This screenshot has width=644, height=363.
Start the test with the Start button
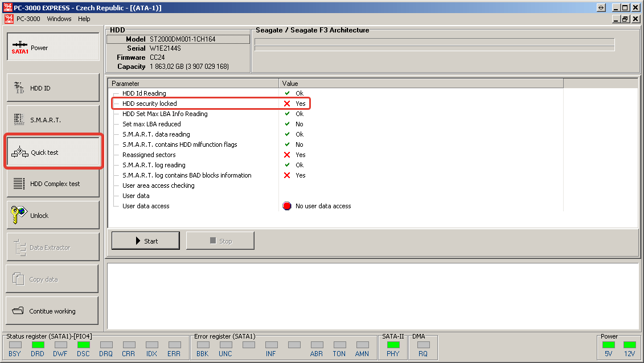coord(145,241)
